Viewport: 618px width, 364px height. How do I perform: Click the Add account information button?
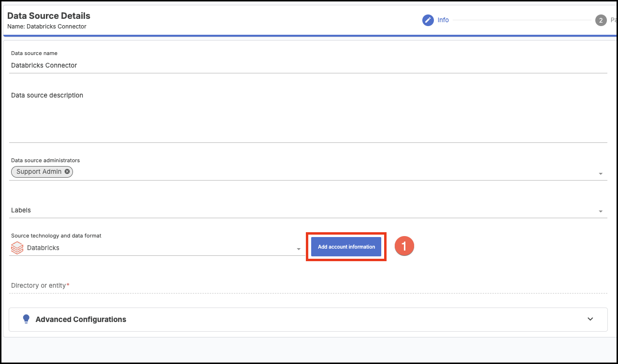click(346, 247)
